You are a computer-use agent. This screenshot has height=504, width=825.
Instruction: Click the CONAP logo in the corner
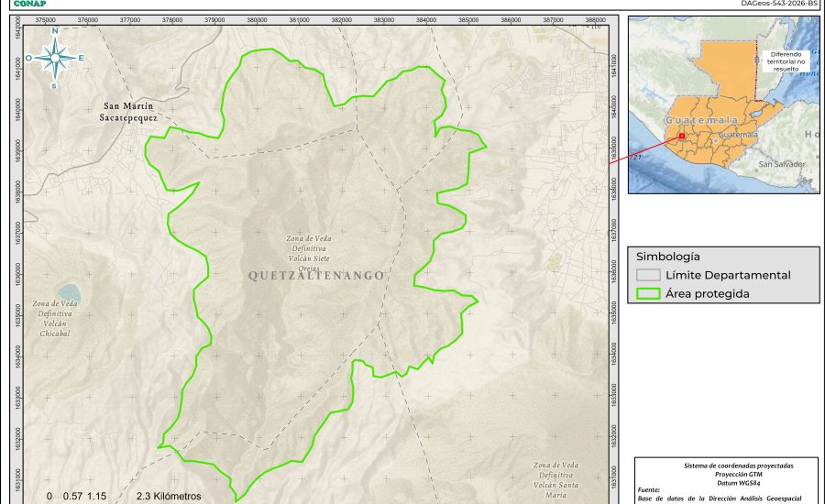(29, 4)
